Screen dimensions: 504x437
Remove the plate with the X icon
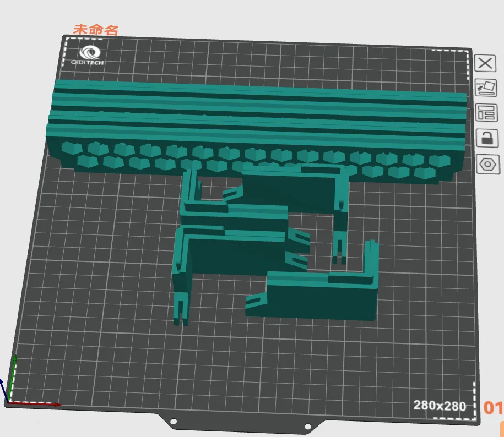(485, 63)
